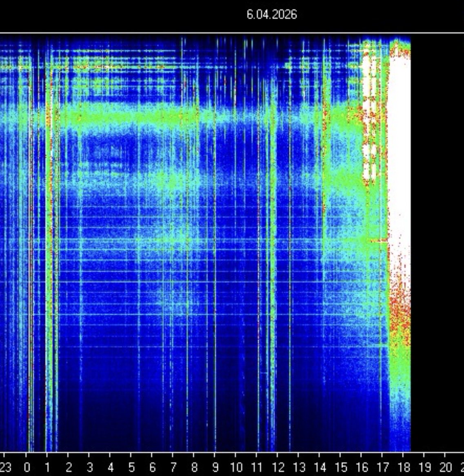Click the hour 11 axis label

(257, 467)
